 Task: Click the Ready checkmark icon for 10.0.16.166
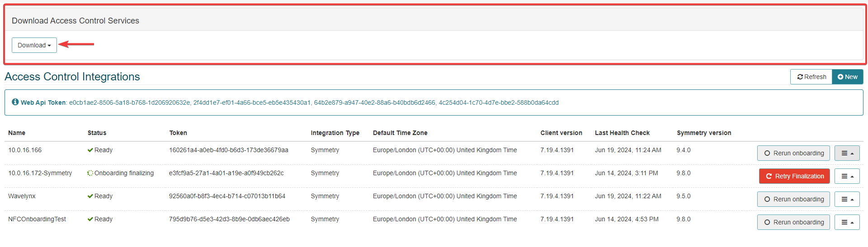point(90,150)
